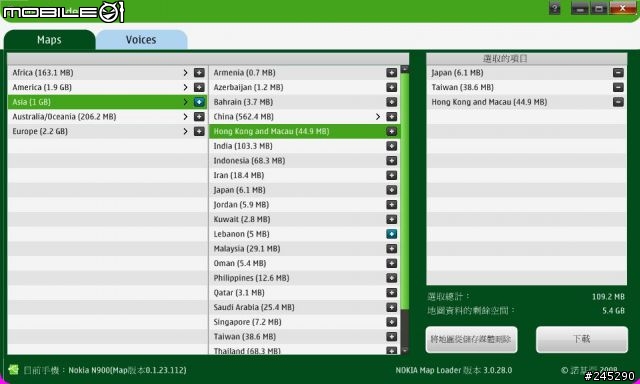Click plus icon next to Japan in country list
Image resolution: width=640 pixels, height=384 pixels.
tap(391, 190)
